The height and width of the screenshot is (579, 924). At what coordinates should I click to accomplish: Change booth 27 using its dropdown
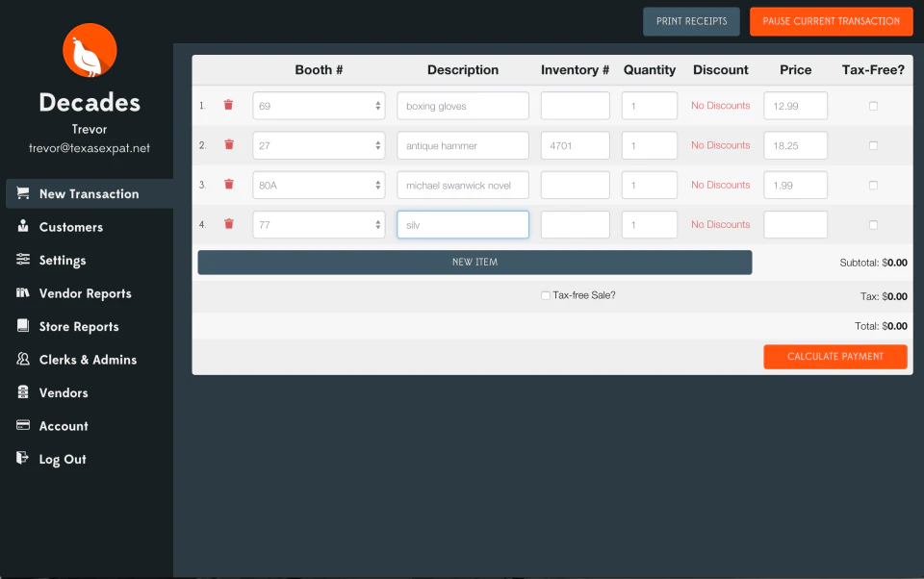(x=319, y=144)
